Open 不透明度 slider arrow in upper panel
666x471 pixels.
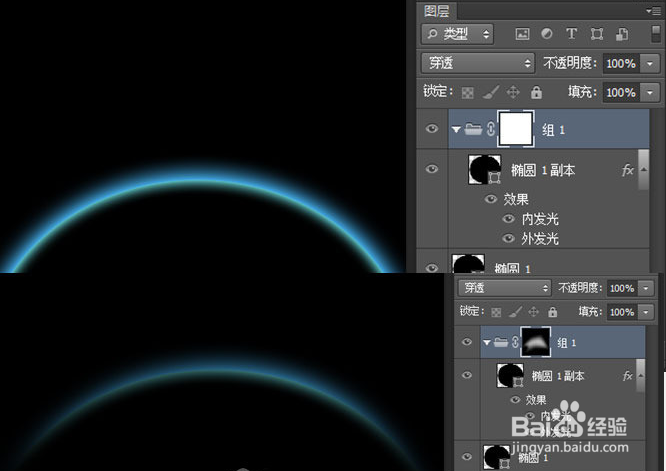pos(650,64)
